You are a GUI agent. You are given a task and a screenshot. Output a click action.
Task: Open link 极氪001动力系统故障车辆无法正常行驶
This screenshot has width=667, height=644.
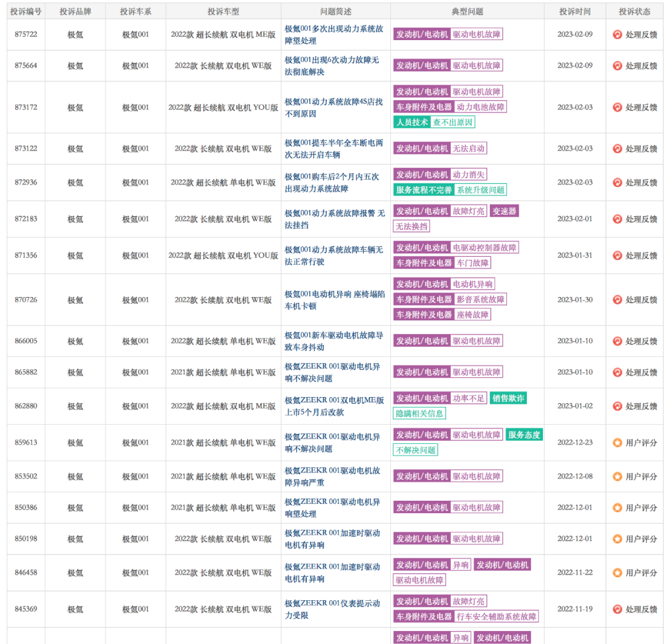(334, 255)
